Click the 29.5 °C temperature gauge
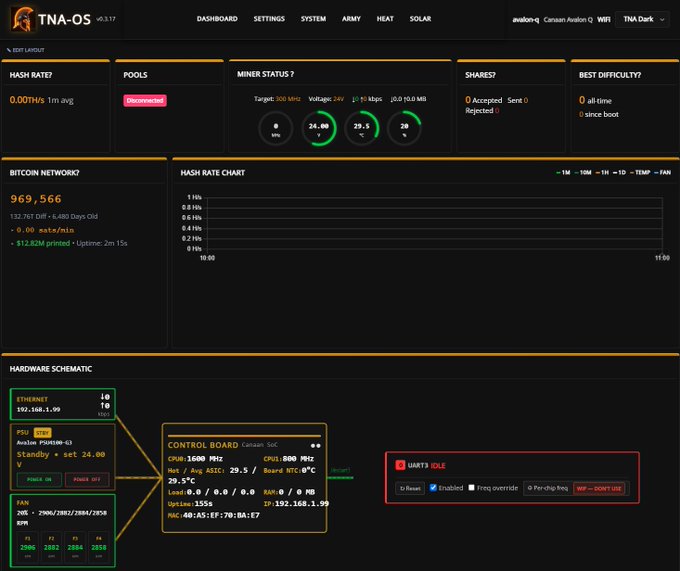Image resolution: width=680 pixels, height=571 pixels. click(361, 128)
